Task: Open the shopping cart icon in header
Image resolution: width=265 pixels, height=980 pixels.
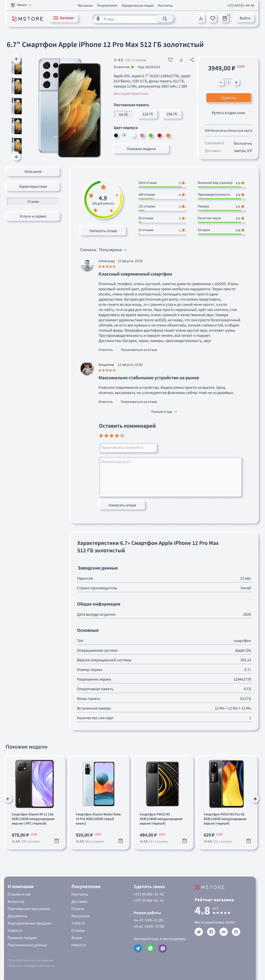Action: (225, 18)
